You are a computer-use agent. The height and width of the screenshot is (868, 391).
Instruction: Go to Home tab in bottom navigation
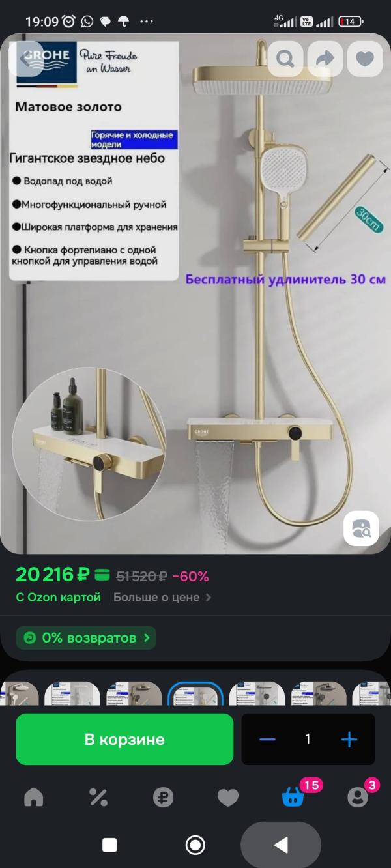[x=33, y=797]
